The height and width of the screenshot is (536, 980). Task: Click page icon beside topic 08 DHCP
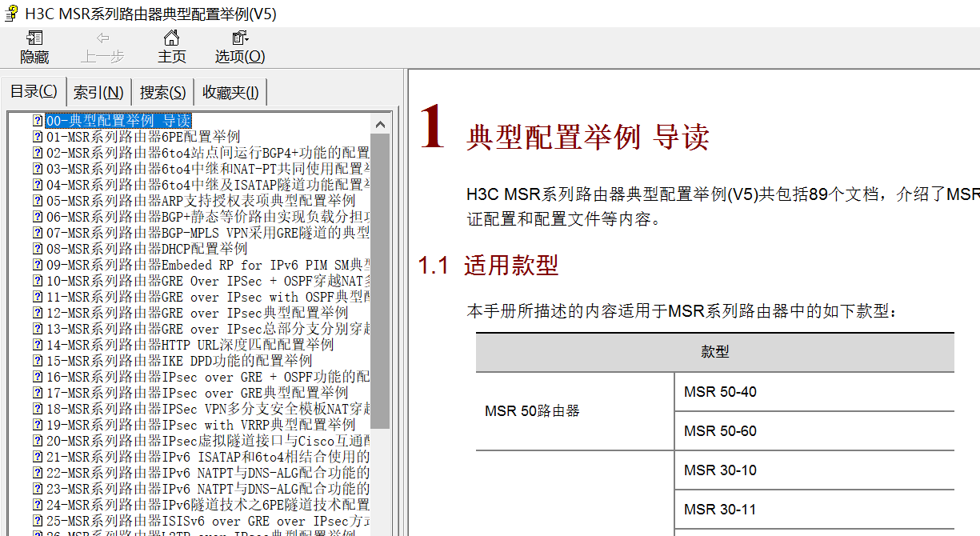coord(38,249)
